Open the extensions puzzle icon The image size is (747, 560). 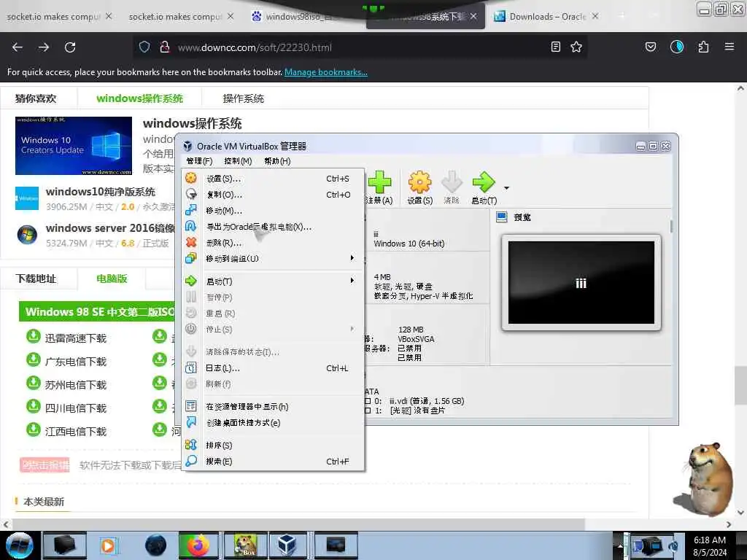tap(703, 47)
